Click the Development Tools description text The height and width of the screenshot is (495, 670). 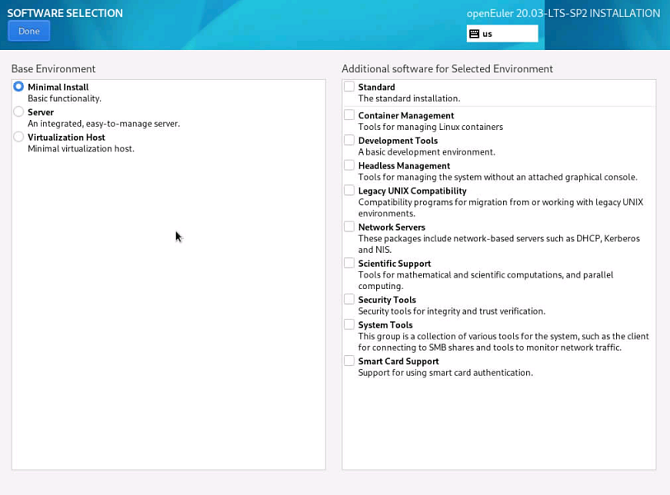pos(426,153)
